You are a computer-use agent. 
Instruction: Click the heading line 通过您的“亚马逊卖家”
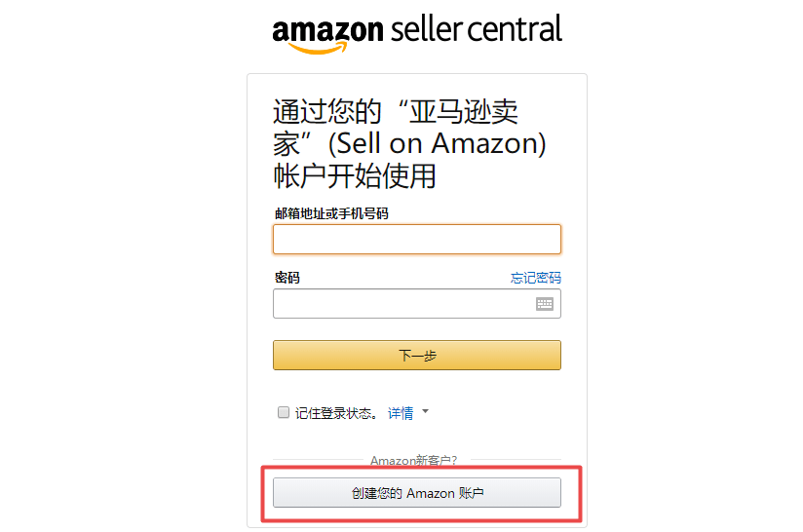point(395,111)
